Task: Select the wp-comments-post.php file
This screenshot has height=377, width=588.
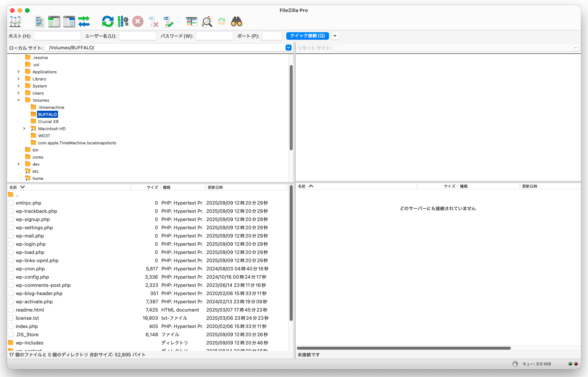Action: coord(43,285)
